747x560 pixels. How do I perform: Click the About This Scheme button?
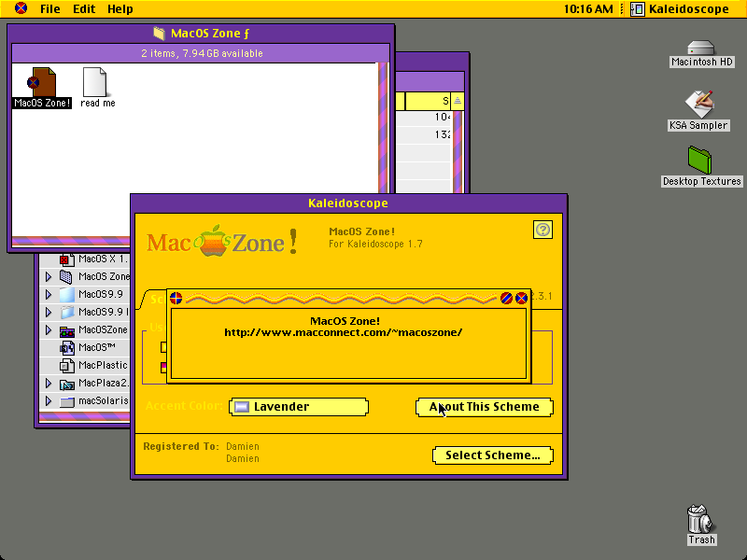[485, 407]
